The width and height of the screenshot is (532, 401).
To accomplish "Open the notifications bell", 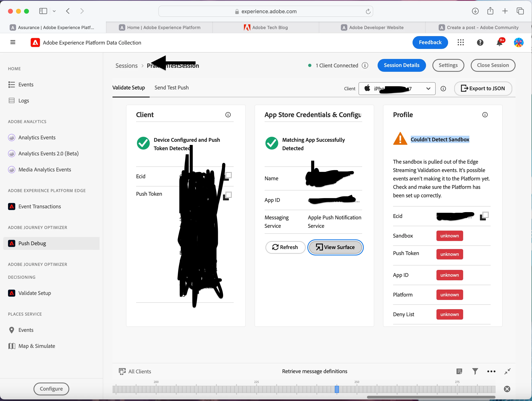I will (x=499, y=43).
